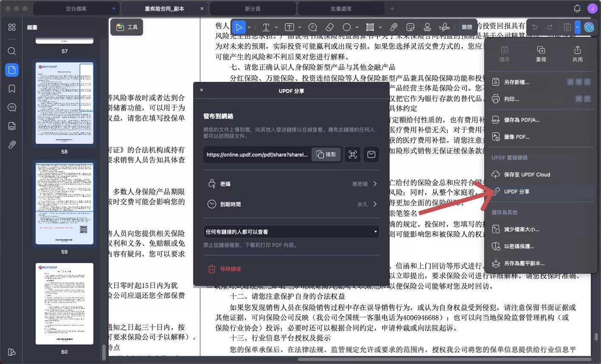Choose 以密碼保護 from the menu
The image size is (601, 364).
click(541, 246)
